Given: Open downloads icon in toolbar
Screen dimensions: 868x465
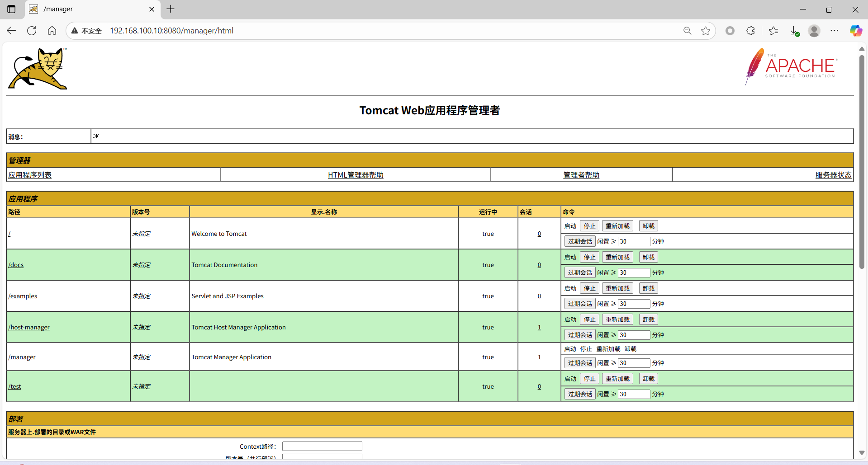Looking at the screenshot, I should tap(794, 31).
